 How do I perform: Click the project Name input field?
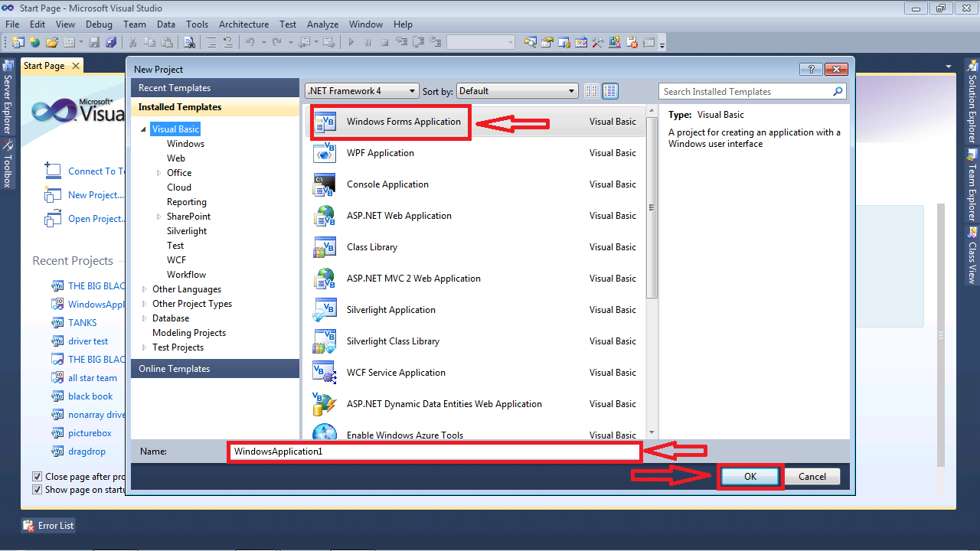pos(434,452)
